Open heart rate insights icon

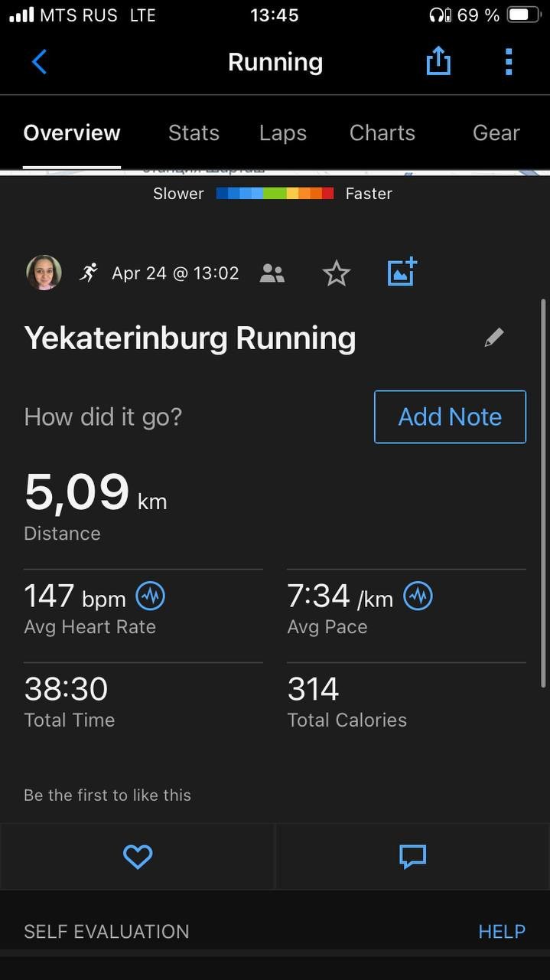point(151,596)
